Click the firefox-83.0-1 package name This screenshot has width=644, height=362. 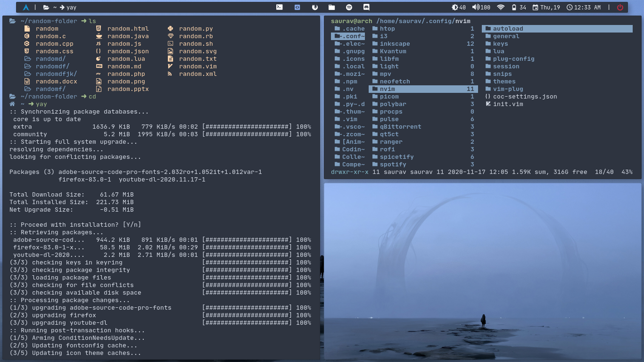pos(85,180)
